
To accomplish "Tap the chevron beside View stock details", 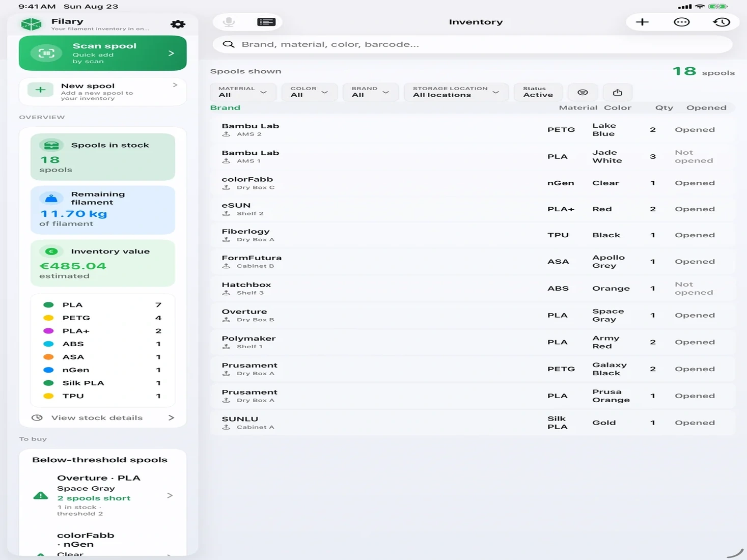I will point(171,417).
